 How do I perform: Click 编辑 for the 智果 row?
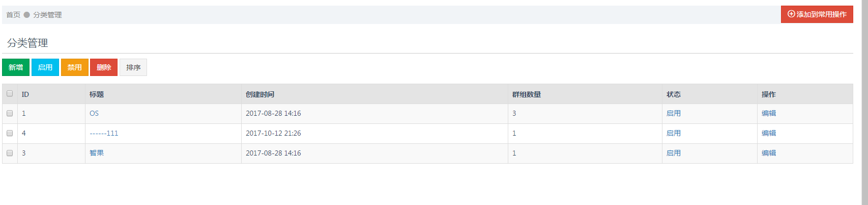click(769, 153)
